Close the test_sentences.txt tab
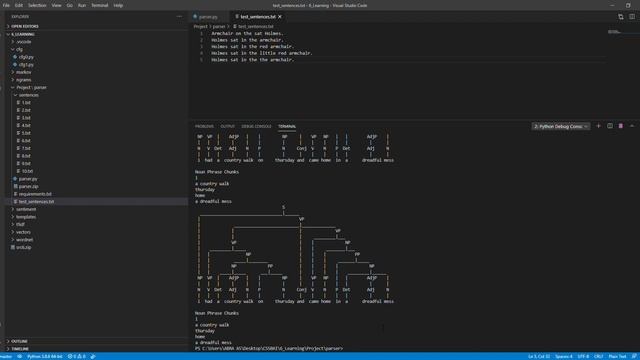Viewport: 640px width, 360px height. pos(280,17)
